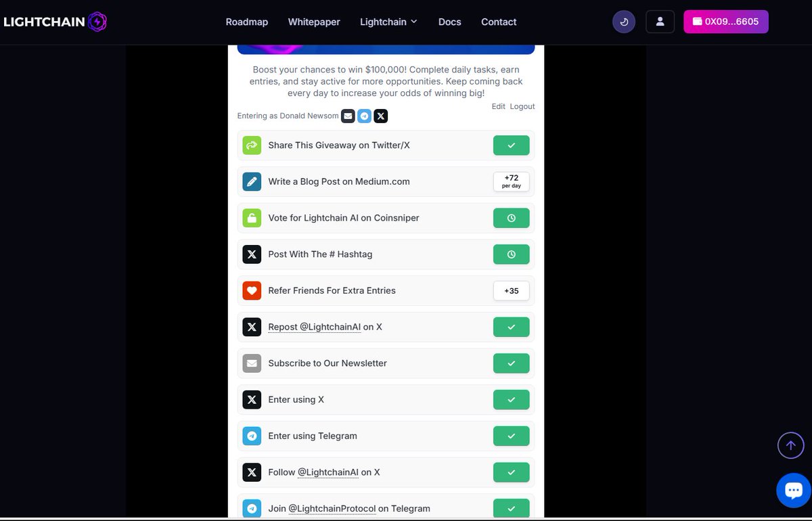
Task: Click the green checkmark for Enter using Telegram
Action: pos(512,436)
